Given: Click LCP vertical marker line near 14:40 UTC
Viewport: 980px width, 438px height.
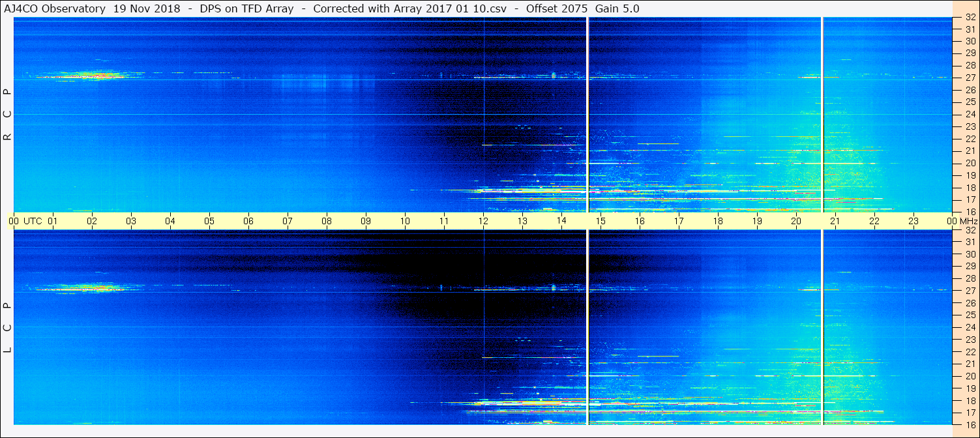Looking at the screenshot, I should (x=588, y=327).
